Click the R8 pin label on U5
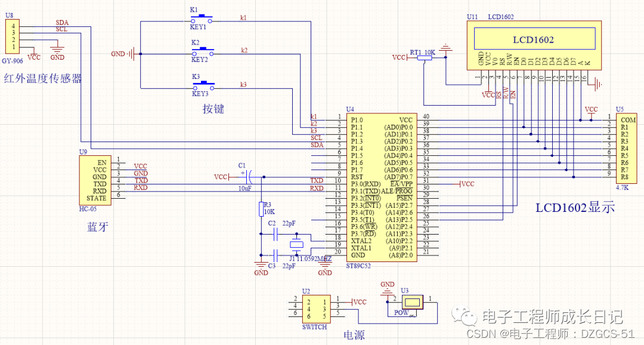644x345 pixels. [x=625, y=177]
